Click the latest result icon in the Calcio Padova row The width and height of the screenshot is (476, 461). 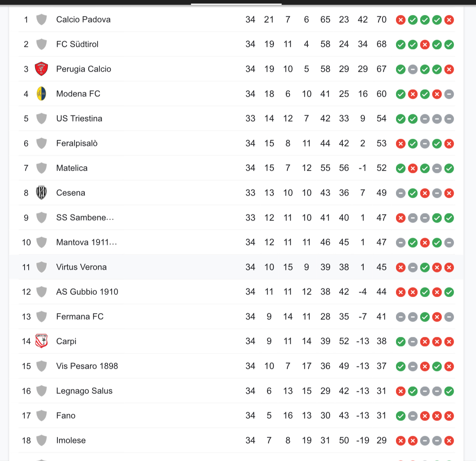point(449,20)
